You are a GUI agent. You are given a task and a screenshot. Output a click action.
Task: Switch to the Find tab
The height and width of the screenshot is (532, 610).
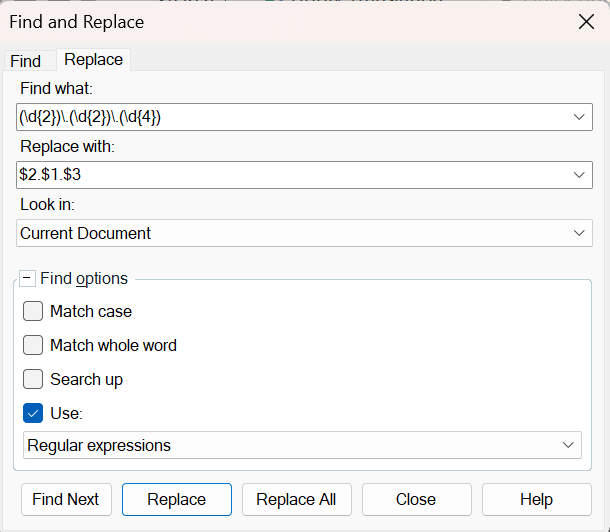click(26, 61)
